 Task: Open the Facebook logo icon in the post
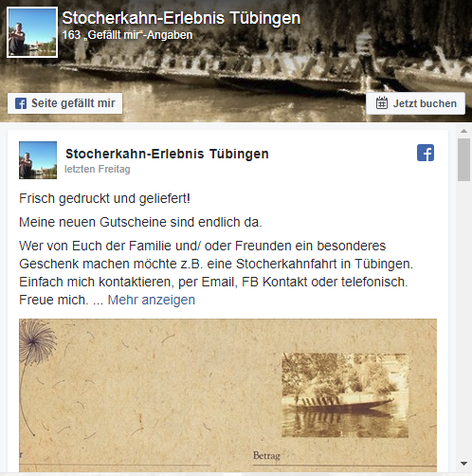coord(426,153)
